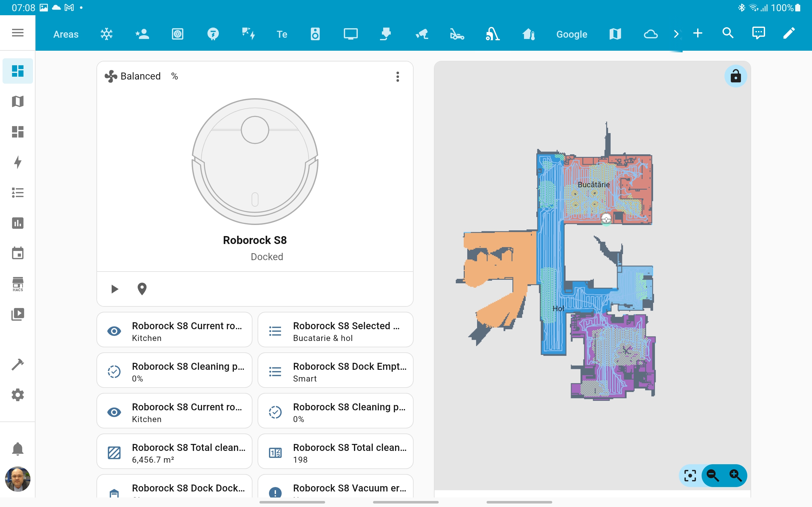Toggle the map lock icon
Screen dimensions: 812x507
pyautogui.click(x=736, y=76)
